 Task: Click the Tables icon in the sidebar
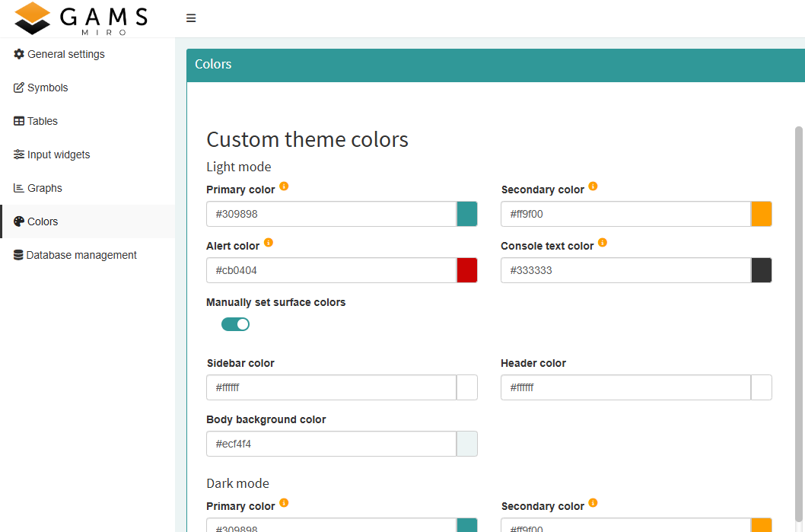18,121
